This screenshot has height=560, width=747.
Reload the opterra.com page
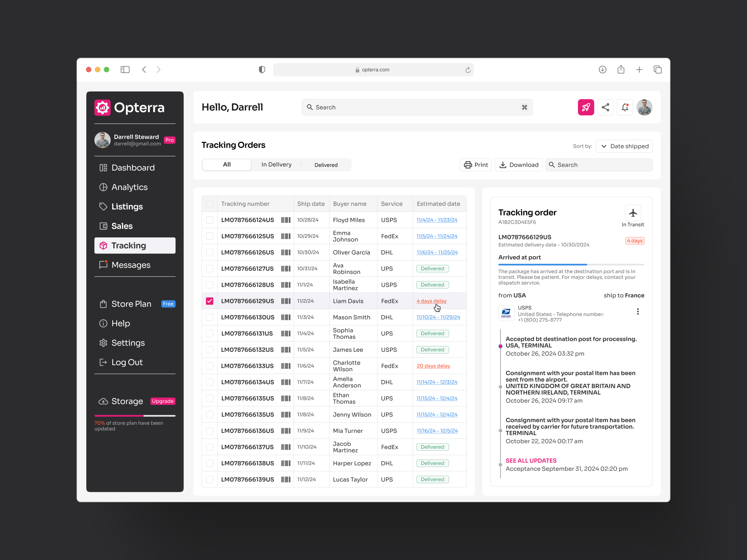(x=468, y=70)
